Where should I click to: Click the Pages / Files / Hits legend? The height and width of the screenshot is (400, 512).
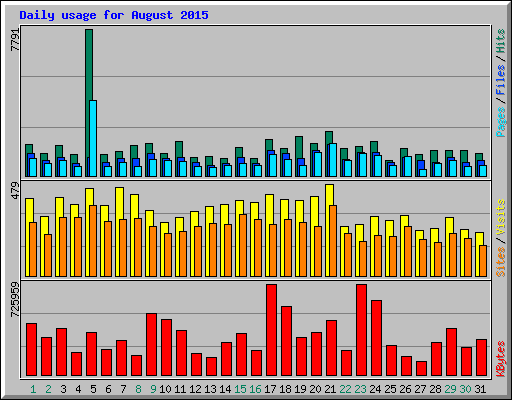tap(500, 83)
